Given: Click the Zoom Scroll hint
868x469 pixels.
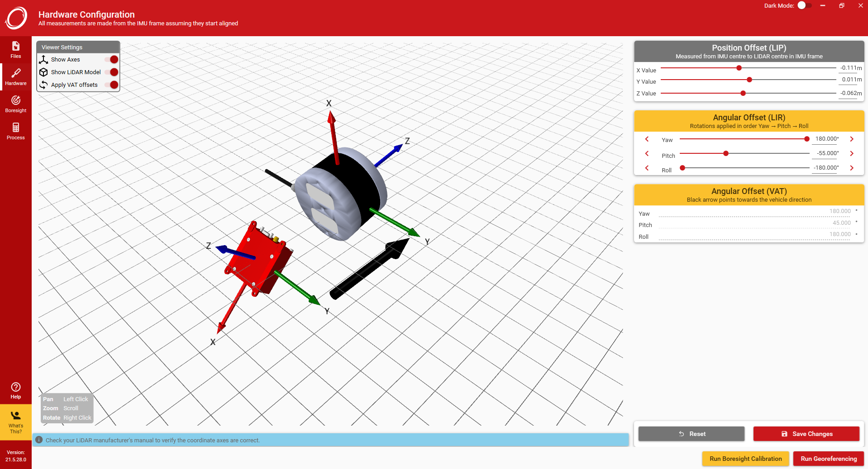Looking at the screenshot, I should pyautogui.click(x=61, y=408).
